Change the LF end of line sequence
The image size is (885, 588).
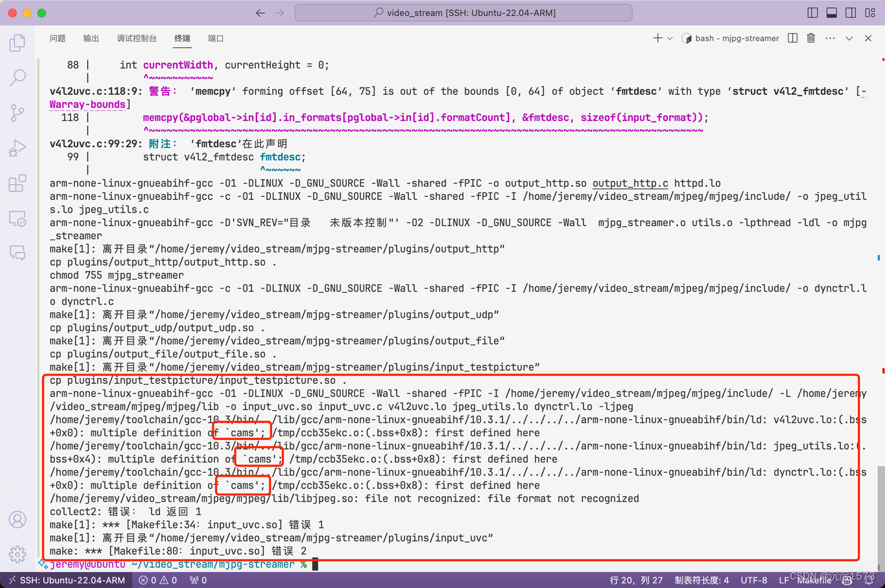click(784, 580)
